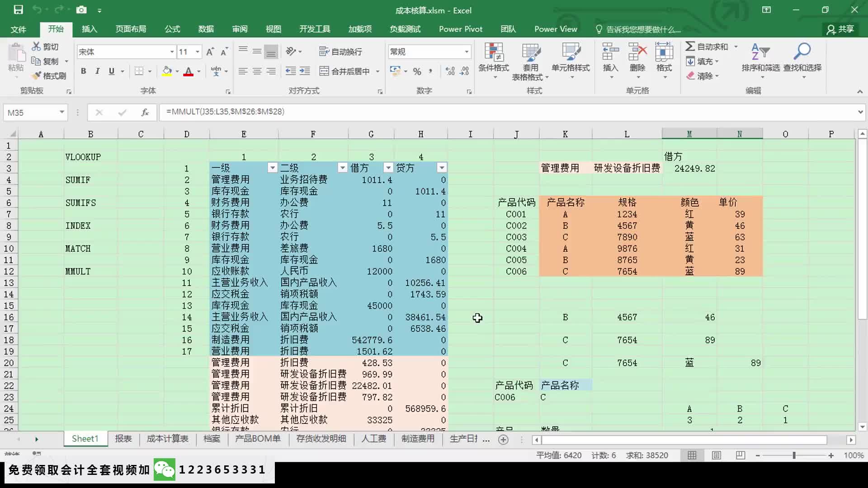Open the font name dropdown
This screenshot has width=868, height=488.
coord(172,52)
